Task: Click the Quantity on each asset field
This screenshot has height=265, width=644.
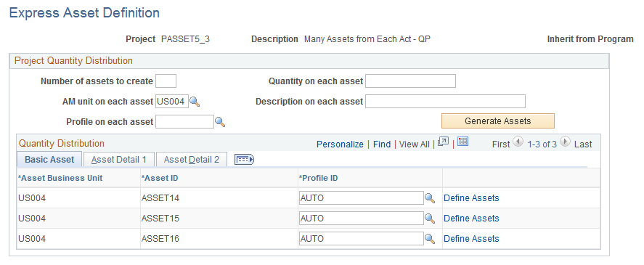Action: (411, 81)
